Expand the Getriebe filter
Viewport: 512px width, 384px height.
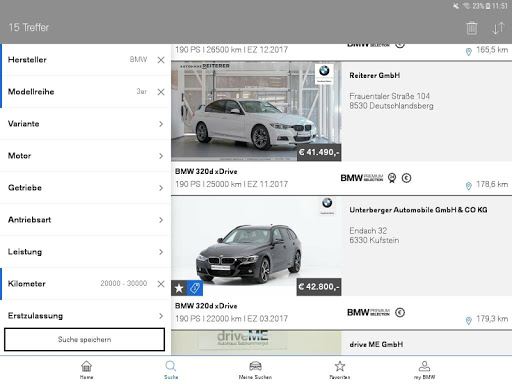point(85,188)
